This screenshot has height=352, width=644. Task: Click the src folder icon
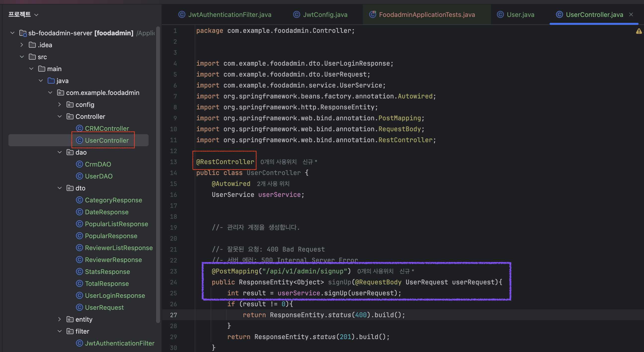coord(32,57)
